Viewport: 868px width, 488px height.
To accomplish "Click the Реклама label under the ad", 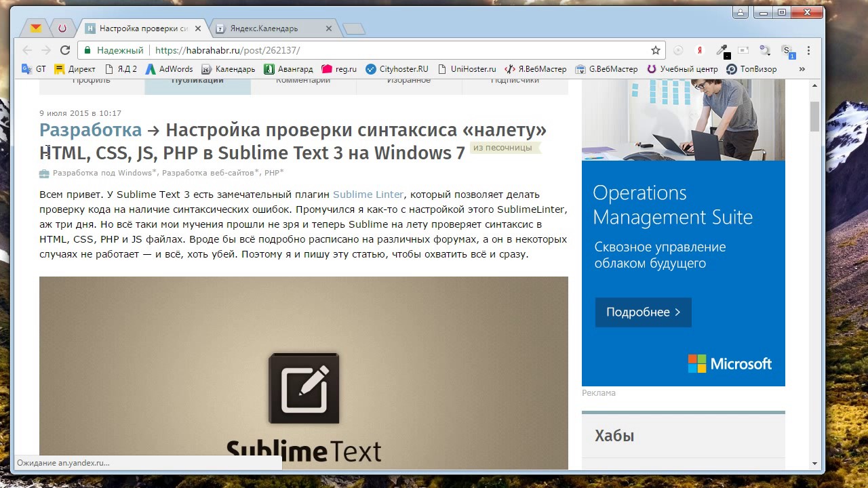I will pyautogui.click(x=599, y=393).
